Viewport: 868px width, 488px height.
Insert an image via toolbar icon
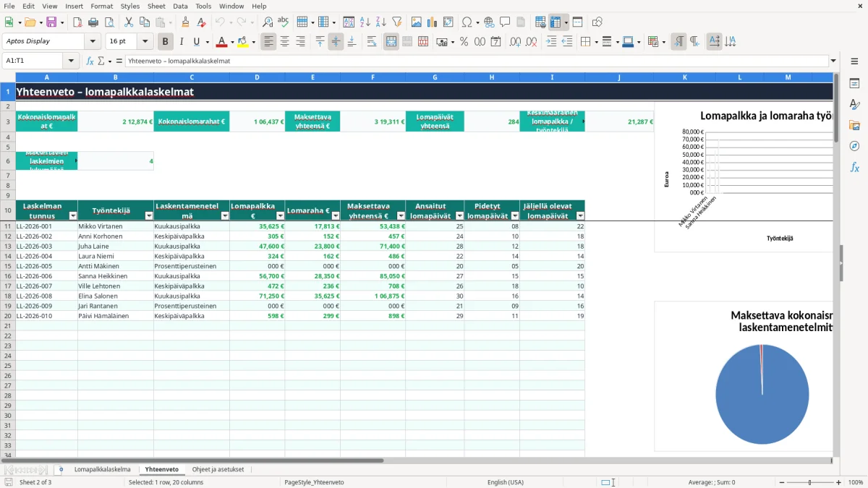417,22
